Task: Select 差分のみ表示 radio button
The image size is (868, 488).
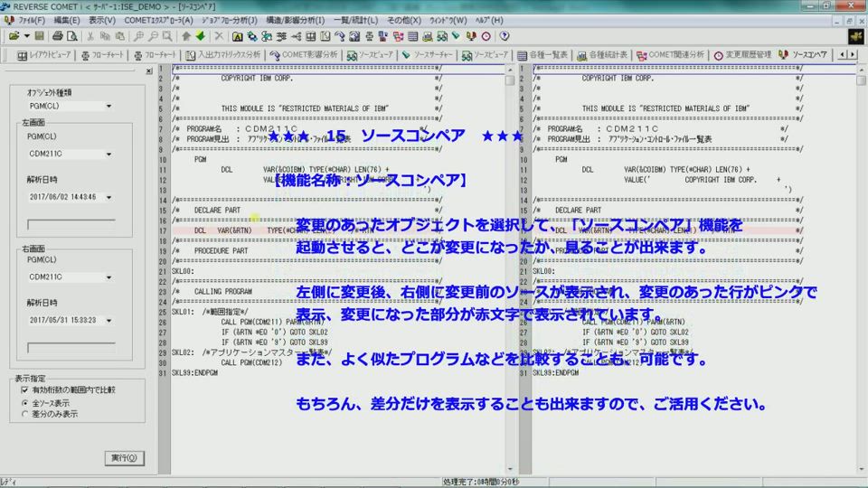Action: (x=25, y=414)
